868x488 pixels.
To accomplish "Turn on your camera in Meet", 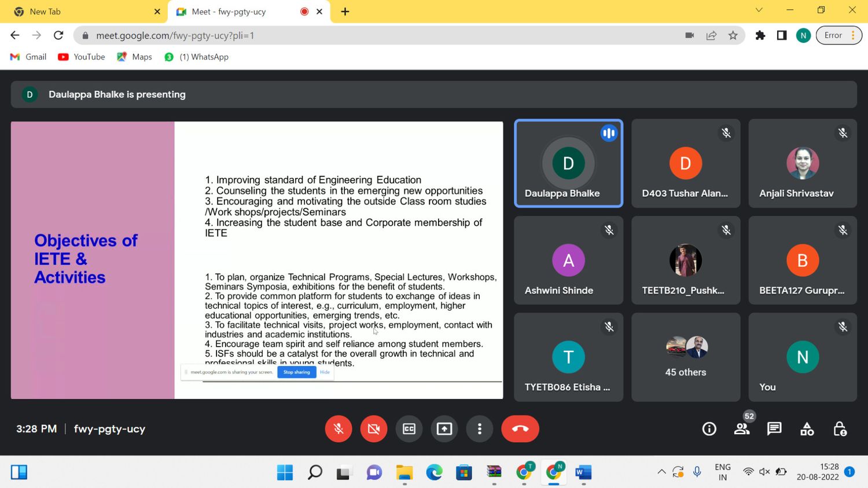I will click(x=374, y=429).
